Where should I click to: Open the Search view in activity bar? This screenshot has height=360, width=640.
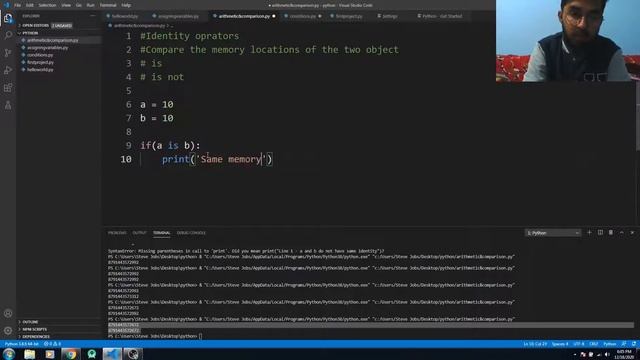click(x=8, y=35)
